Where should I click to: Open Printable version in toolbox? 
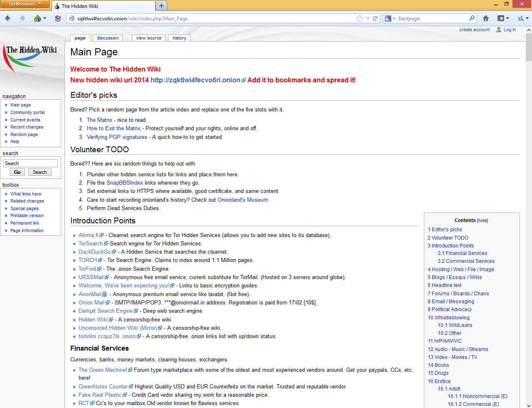(x=27, y=215)
